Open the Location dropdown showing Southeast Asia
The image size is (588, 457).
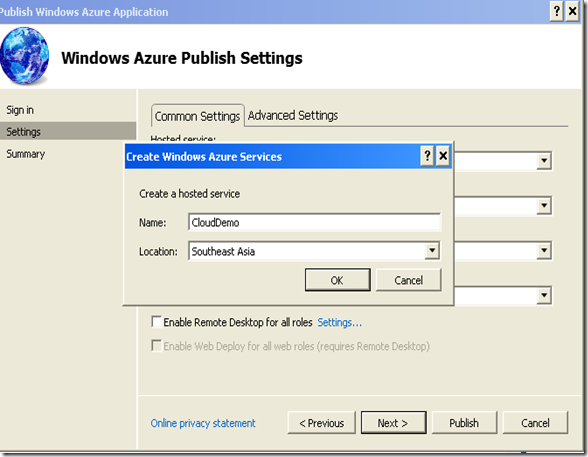point(432,251)
